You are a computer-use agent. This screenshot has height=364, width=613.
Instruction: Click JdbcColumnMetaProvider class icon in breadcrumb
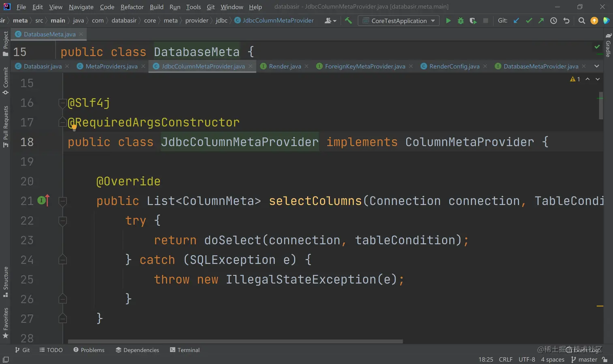pyautogui.click(x=238, y=21)
